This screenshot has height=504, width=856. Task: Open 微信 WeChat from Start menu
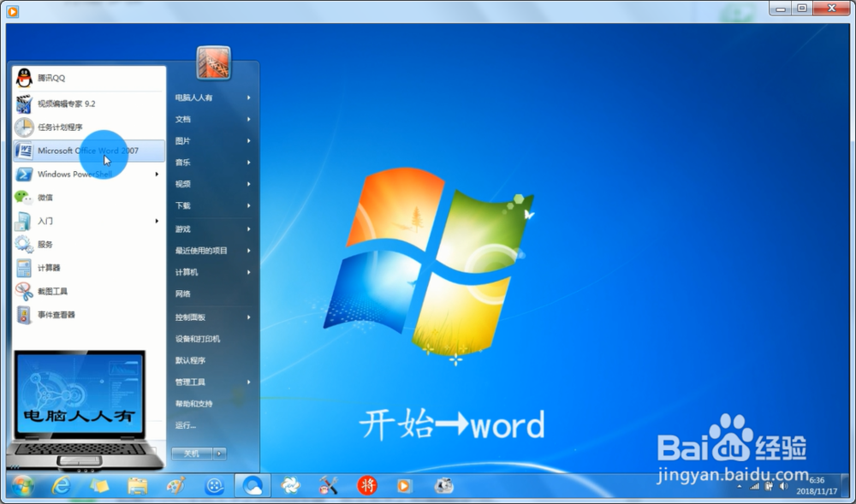pos(88,198)
